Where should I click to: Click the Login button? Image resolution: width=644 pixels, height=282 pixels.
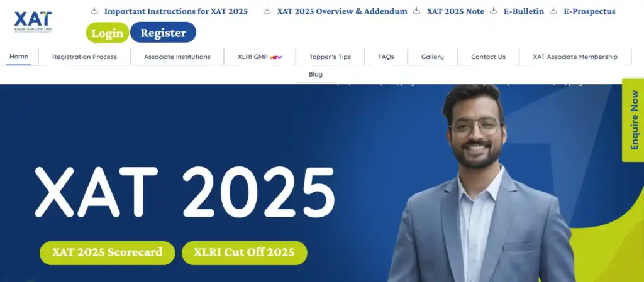[x=108, y=33]
